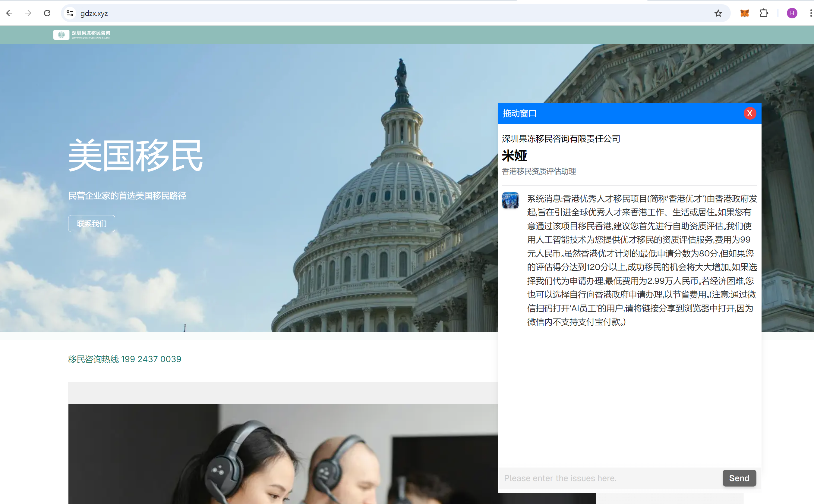
Task: Bookmark this page with the star icon
Action: (x=718, y=13)
